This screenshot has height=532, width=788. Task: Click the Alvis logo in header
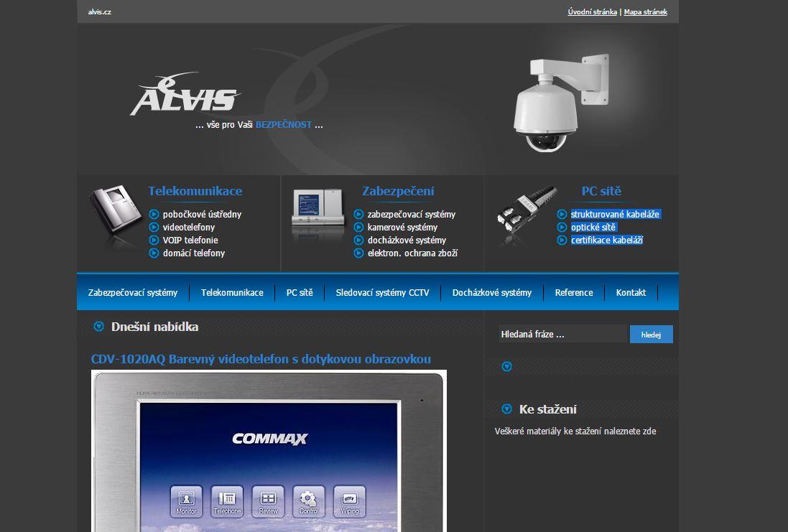(x=185, y=95)
